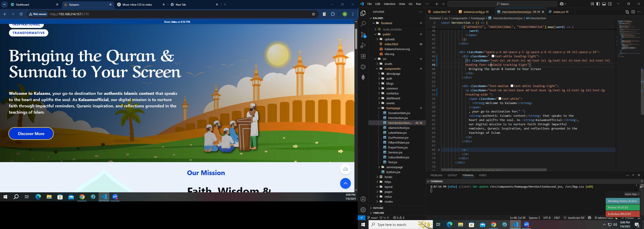Open editor More Actions ellipsis
Screen dimensions: 644x229
(x=639, y=12)
